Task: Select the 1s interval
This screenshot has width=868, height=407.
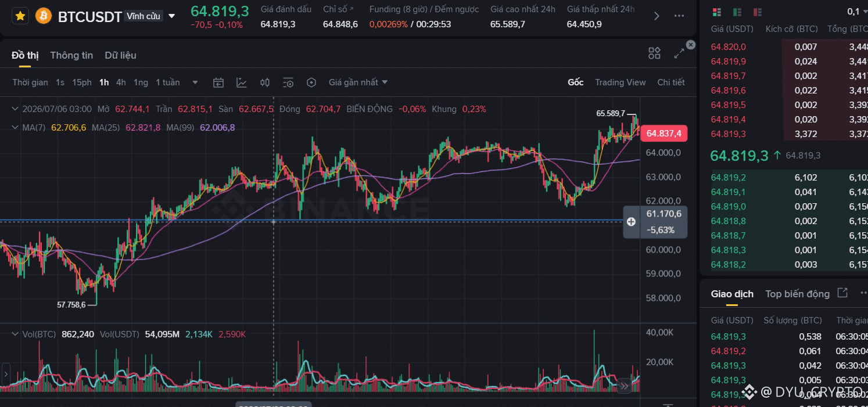Action: tap(60, 82)
